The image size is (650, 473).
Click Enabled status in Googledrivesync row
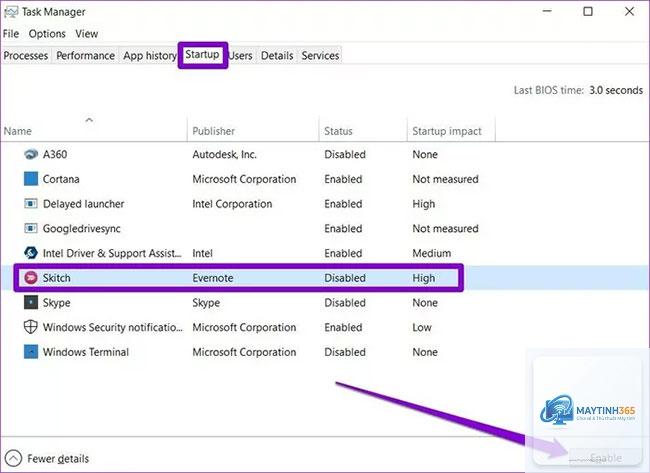tap(343, 228)
